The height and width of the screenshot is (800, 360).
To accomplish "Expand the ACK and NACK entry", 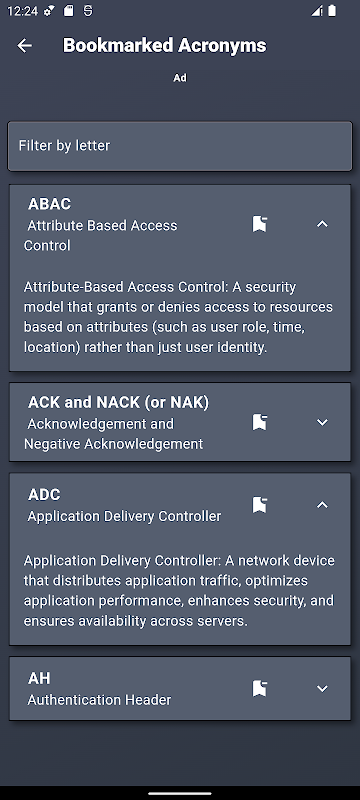I will point(322,422).
